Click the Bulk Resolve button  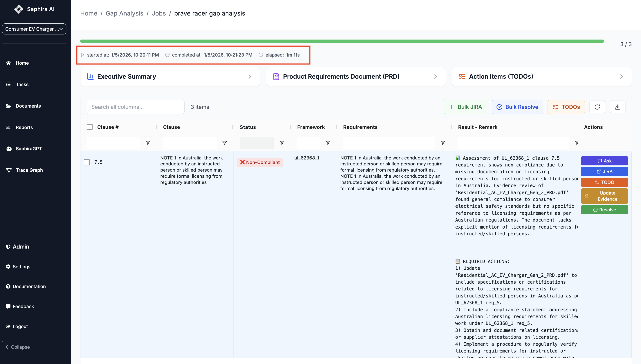[517, 107]
